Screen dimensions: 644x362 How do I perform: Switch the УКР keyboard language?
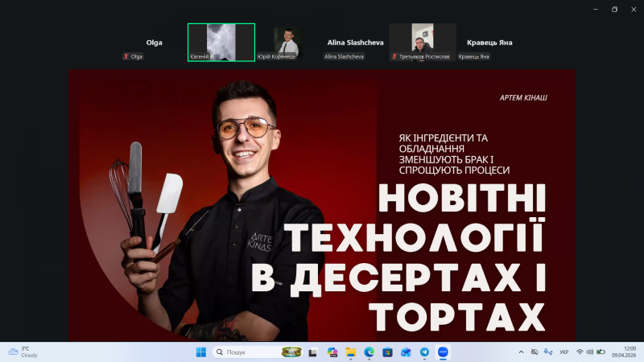coord(563,352)
